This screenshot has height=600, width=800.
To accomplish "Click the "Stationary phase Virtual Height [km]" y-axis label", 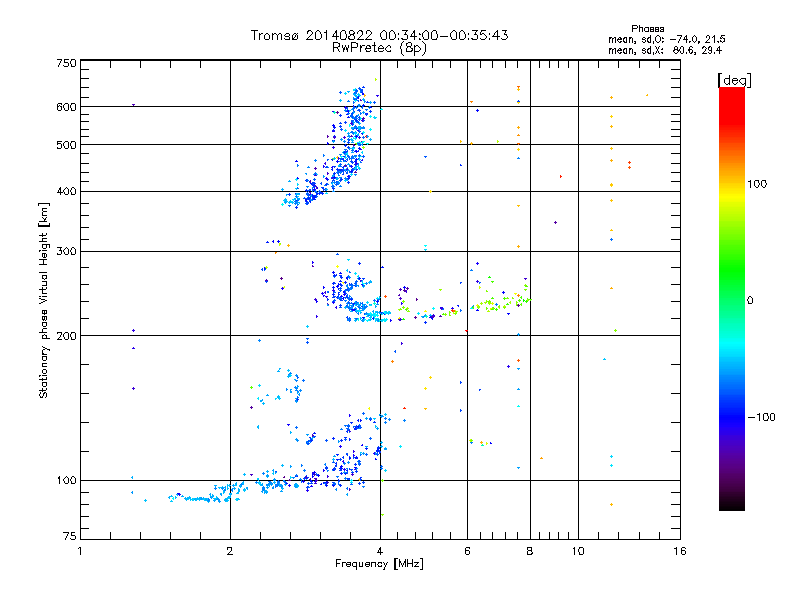I will [x=44, y=300].
